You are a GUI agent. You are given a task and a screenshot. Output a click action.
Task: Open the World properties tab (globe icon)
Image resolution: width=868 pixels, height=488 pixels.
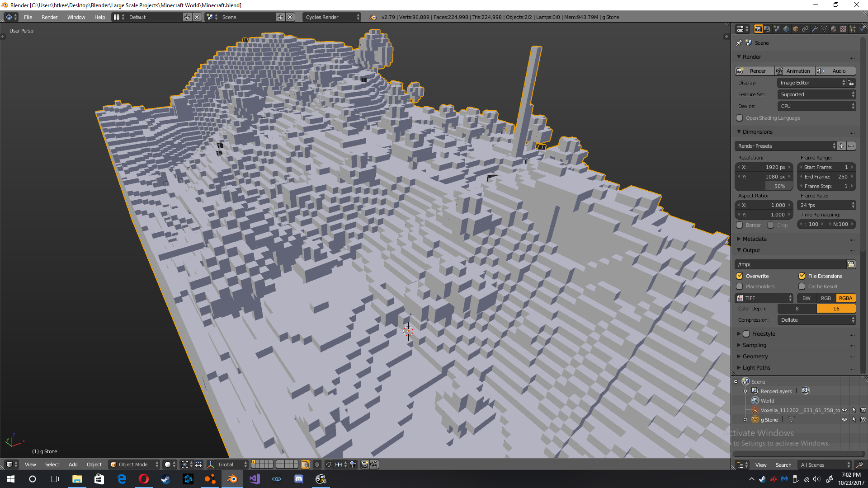(786, 29)
